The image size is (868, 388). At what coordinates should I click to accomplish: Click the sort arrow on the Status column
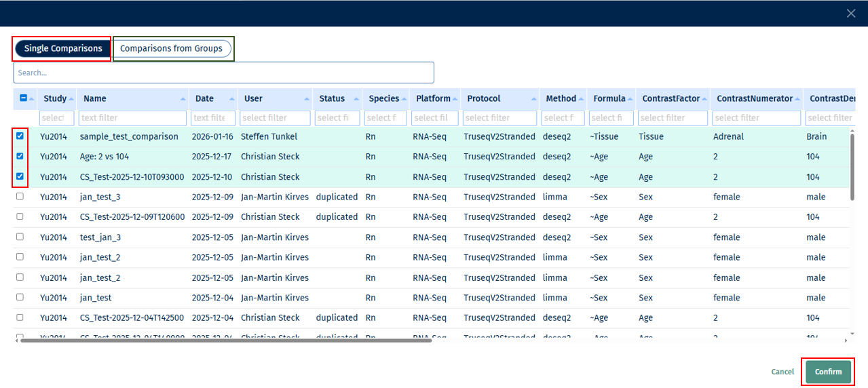(356, 99)
